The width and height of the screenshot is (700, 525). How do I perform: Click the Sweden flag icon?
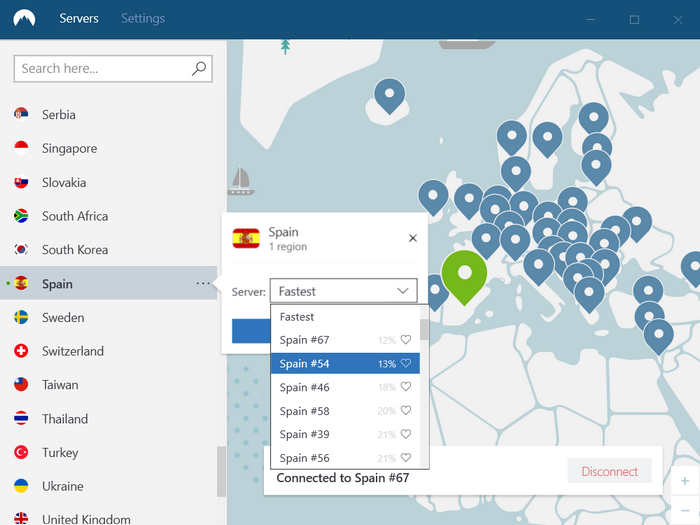pyautogui.click(x=21, y=317)
